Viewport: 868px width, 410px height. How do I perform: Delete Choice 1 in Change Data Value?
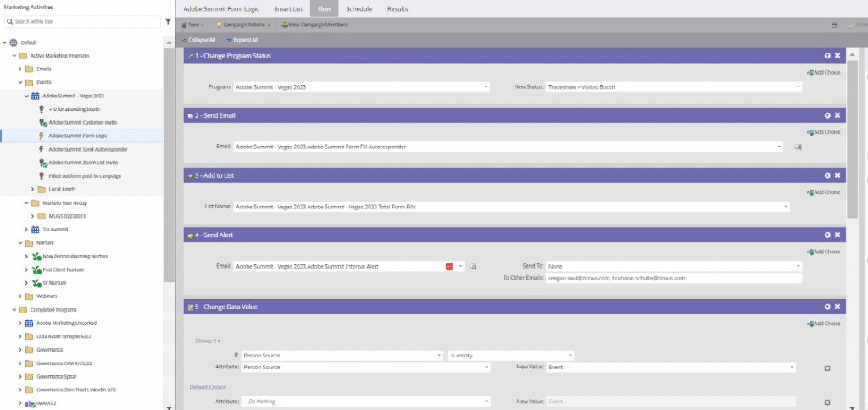pos(827,368)
